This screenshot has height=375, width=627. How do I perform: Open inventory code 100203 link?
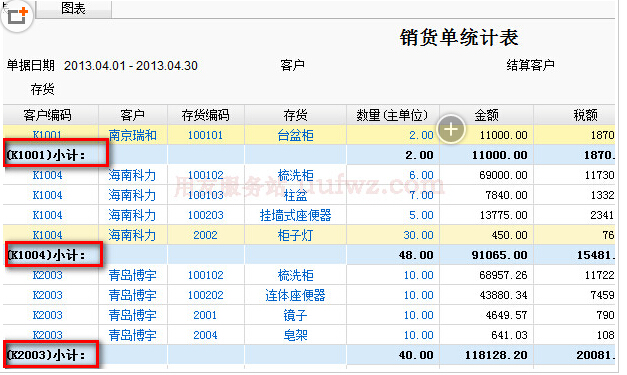tap(206, 215)
